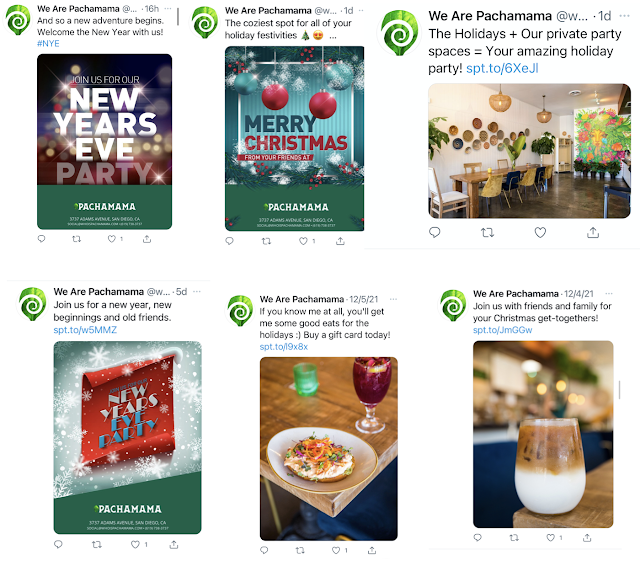640x566 pixels.
Task: Open the New Years Eve Party poster image
Action: 104,142
